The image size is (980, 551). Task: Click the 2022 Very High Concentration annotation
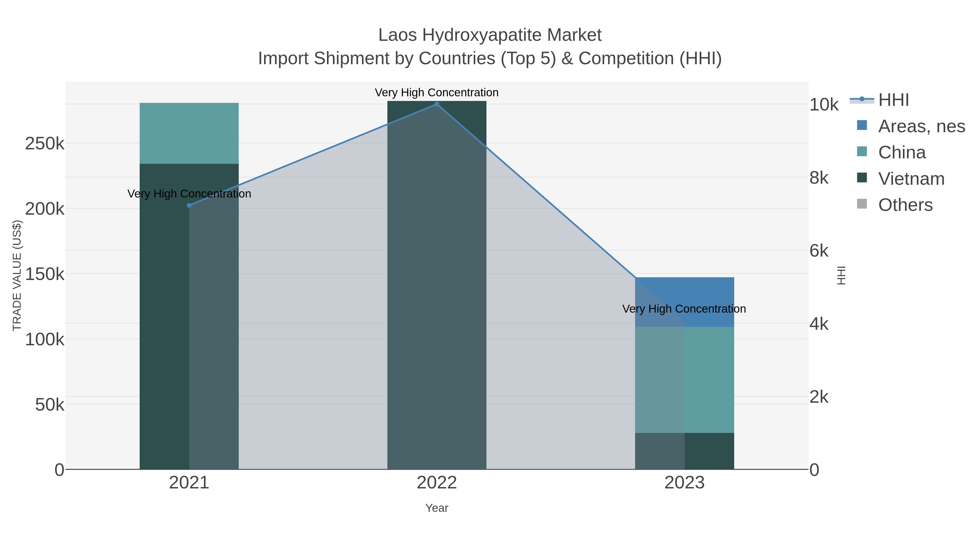point(437,93)
